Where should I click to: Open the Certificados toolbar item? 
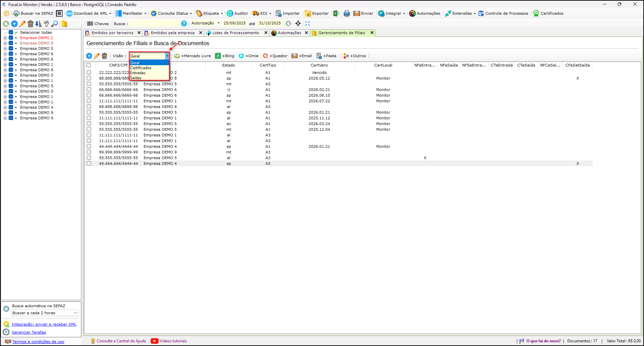coord(548,13)
